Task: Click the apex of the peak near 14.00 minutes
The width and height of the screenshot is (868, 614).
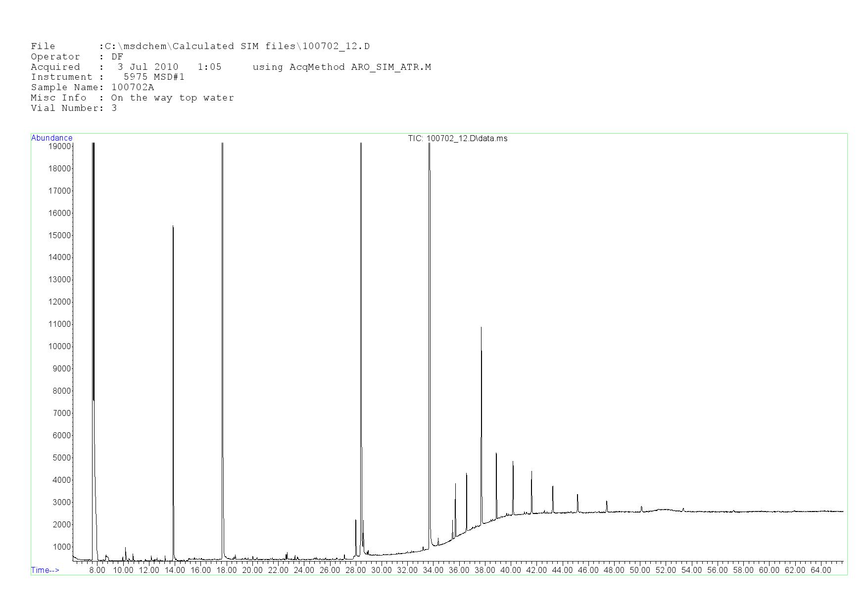Action: click(x=173, y=226)
